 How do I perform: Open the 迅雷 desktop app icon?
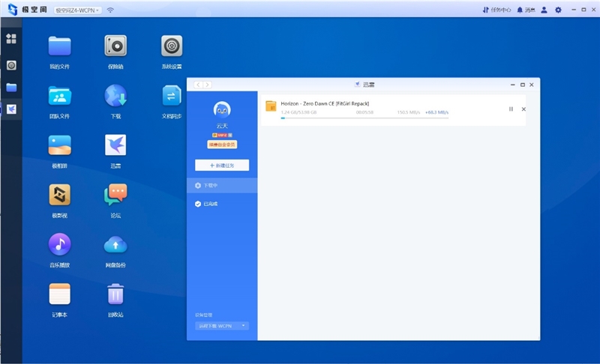(115, 145)
